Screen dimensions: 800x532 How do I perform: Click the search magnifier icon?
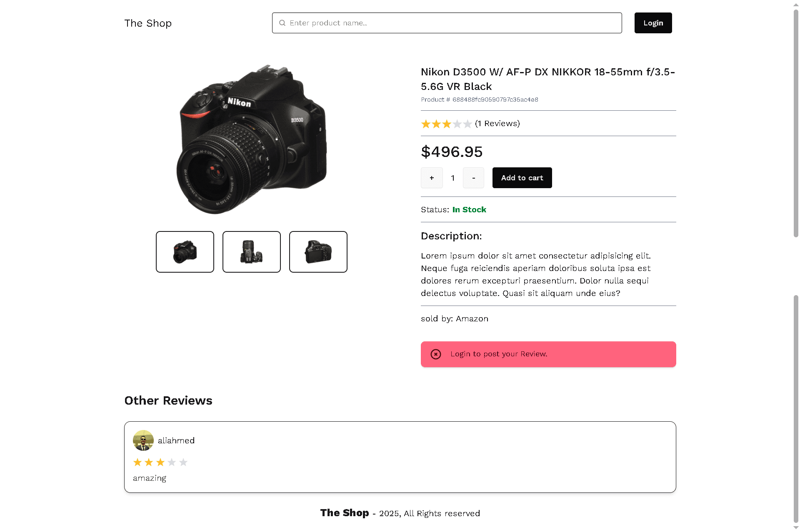click(282, 23)
